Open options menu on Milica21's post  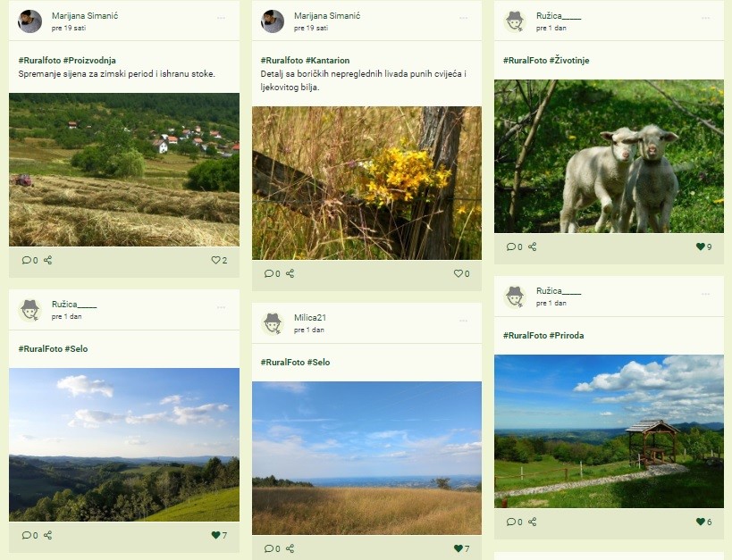tap(463, 321)
